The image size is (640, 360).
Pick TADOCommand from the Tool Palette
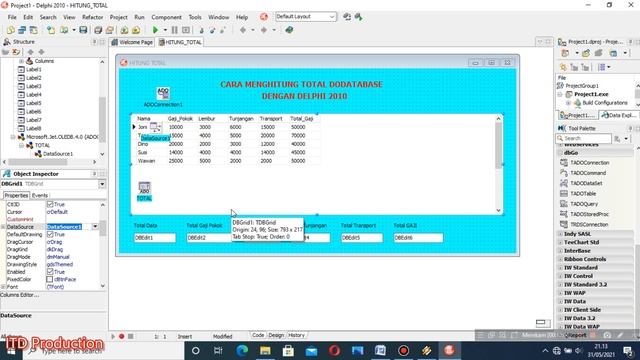(x=588, y=173)
